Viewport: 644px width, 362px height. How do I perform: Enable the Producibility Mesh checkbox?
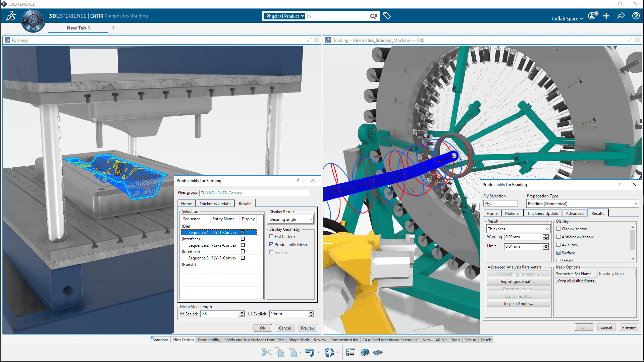[x=271, y=244]
